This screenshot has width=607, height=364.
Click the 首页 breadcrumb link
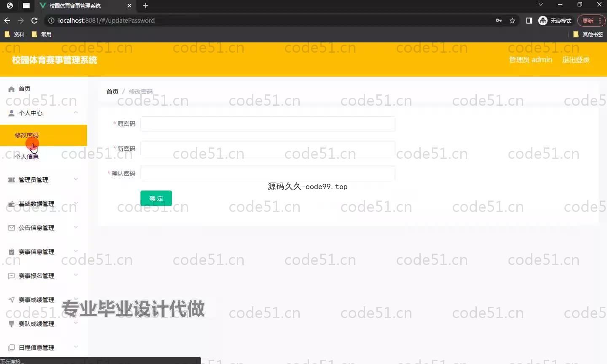(112, 91)
